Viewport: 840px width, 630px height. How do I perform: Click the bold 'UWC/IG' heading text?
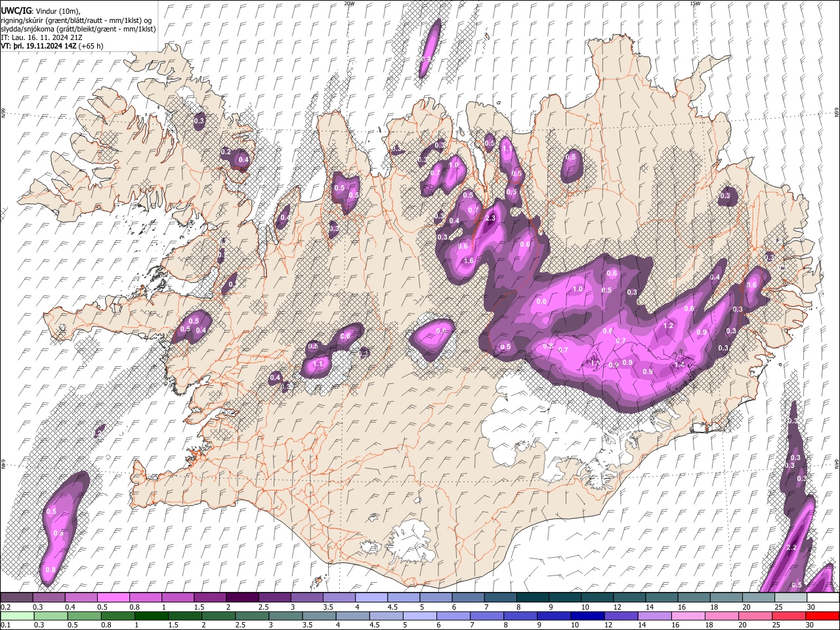(16, 11)
